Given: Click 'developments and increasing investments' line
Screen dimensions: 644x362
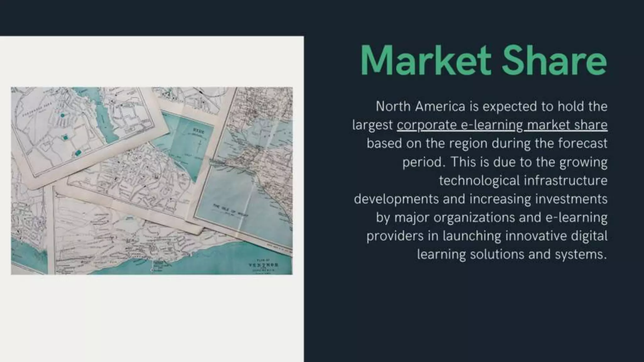Looking at the screenshot, I should [x=480, y=199].
